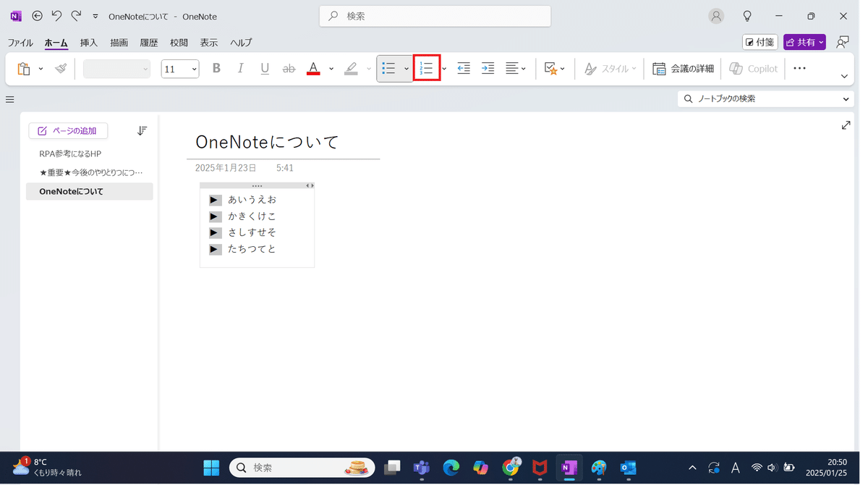
Task: Click the tag checkbox-star icon
Action: [550, 68]
